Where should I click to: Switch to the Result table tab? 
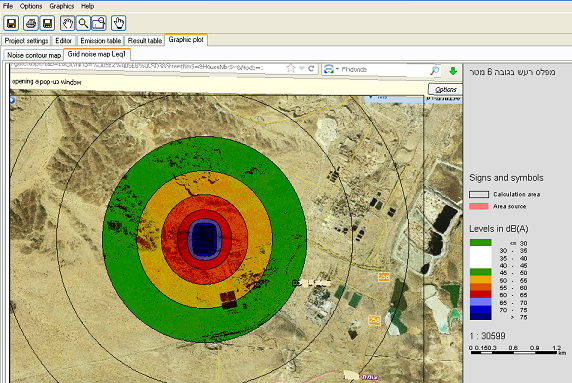[x=145, y=41]
